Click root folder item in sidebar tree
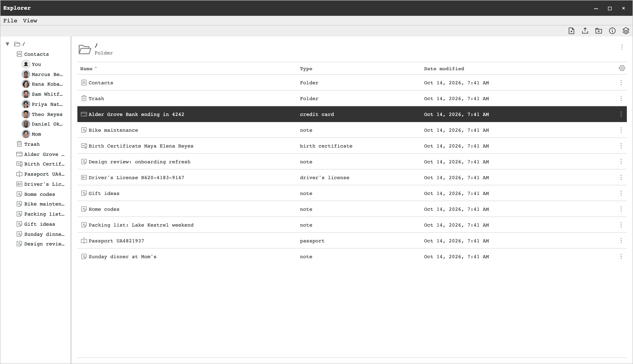Image resolution: width=633 pixels, height=364 pixels. pyautogui.click(x=20, y=44)
